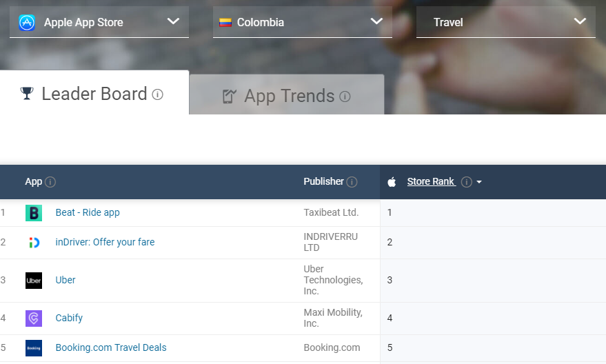This screenshot has height=364, width=606.
Task: Open the Cabify app link
Action: [69, 318]
